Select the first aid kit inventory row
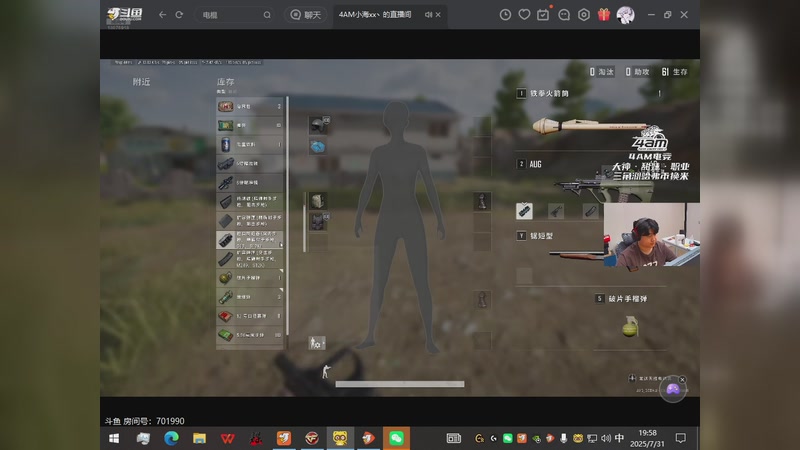Screen dimensions: 800x450 pyautogui.click(x=249, y=106)
